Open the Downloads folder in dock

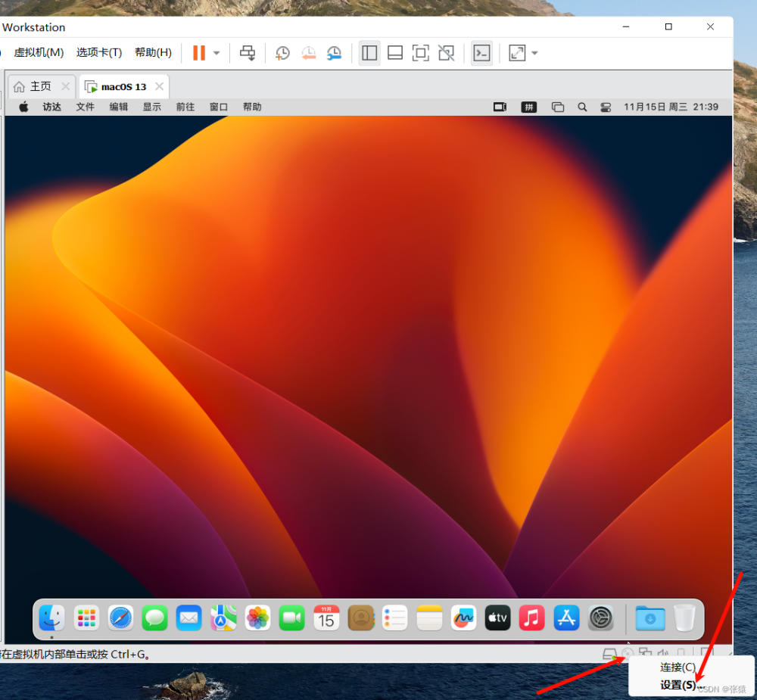650,618
